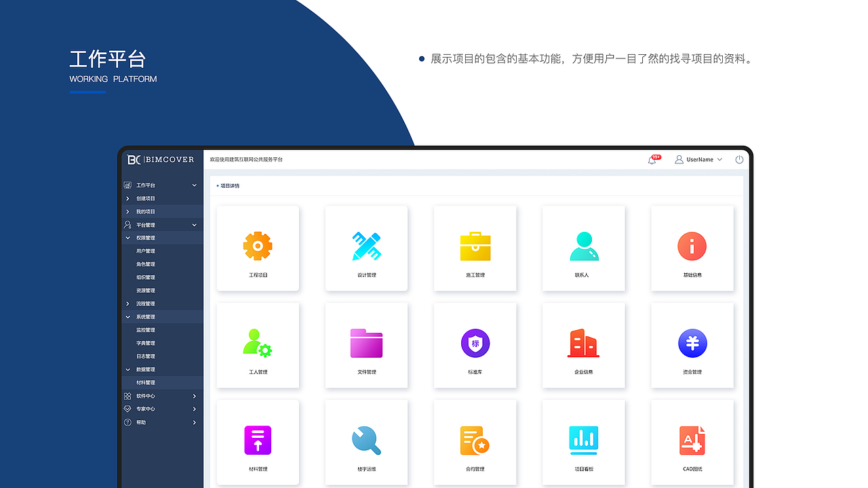
Task: Expand the 帮助 right chevron
Action: click(x=194, y=422)
